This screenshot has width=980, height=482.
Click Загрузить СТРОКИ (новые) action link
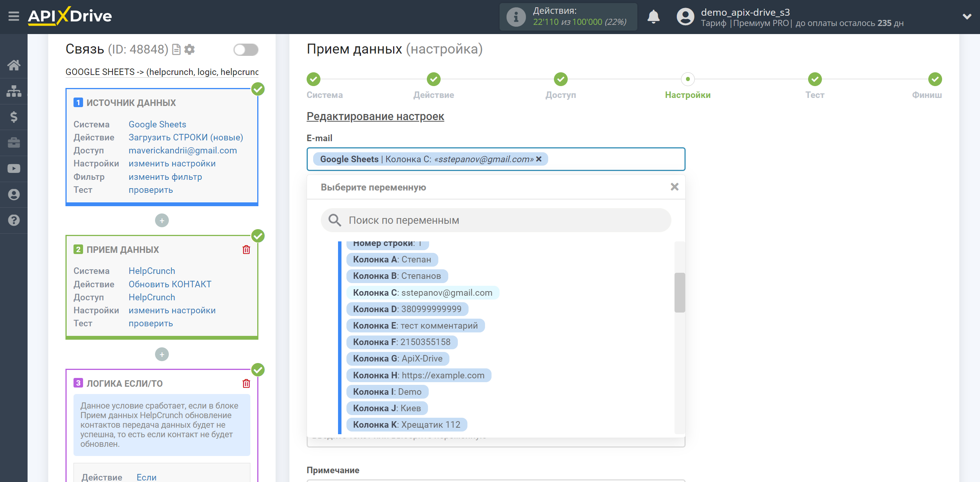(x=186, y=137)
